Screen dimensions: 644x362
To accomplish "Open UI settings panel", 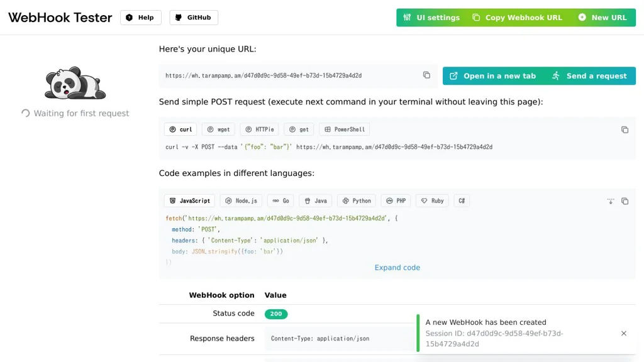I will [431, 18].
